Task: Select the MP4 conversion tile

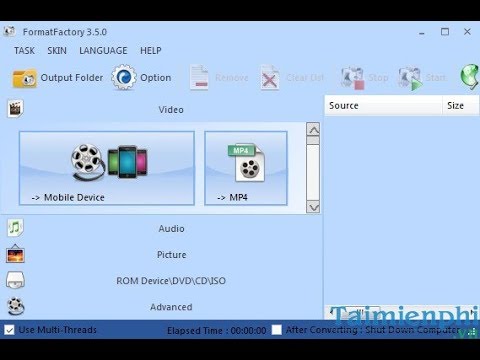Action: [246, 168]
